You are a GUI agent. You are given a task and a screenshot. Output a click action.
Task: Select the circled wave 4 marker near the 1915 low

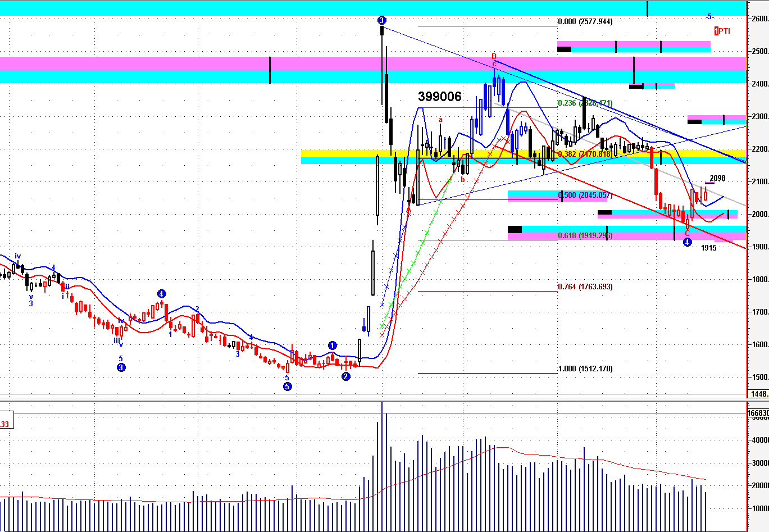click(x=687, y=242)
